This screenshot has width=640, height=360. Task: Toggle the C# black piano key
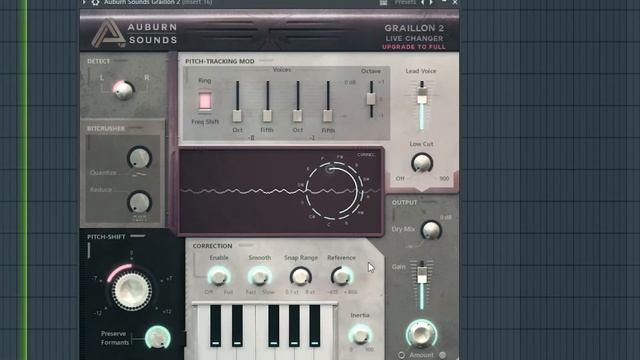tap(216, 326)
